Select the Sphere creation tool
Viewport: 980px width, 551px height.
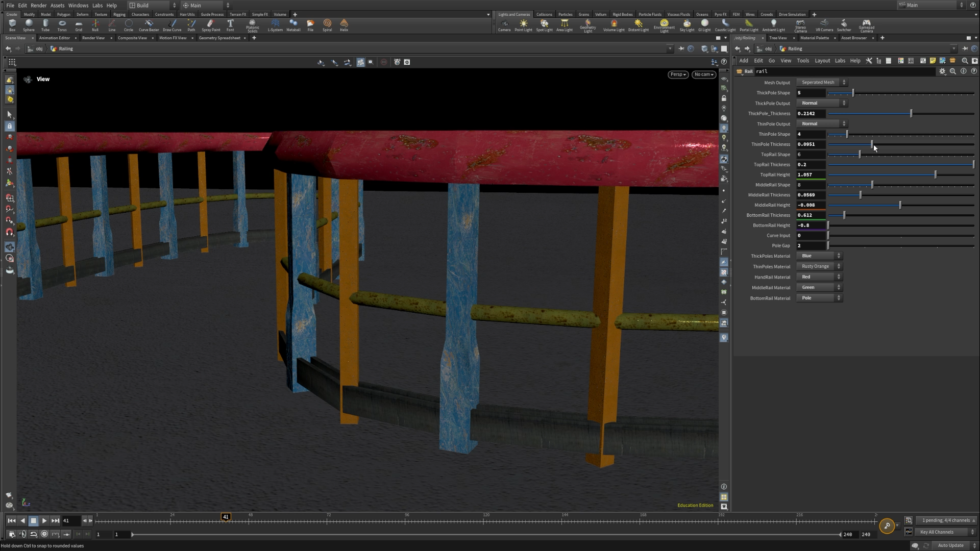29,24
